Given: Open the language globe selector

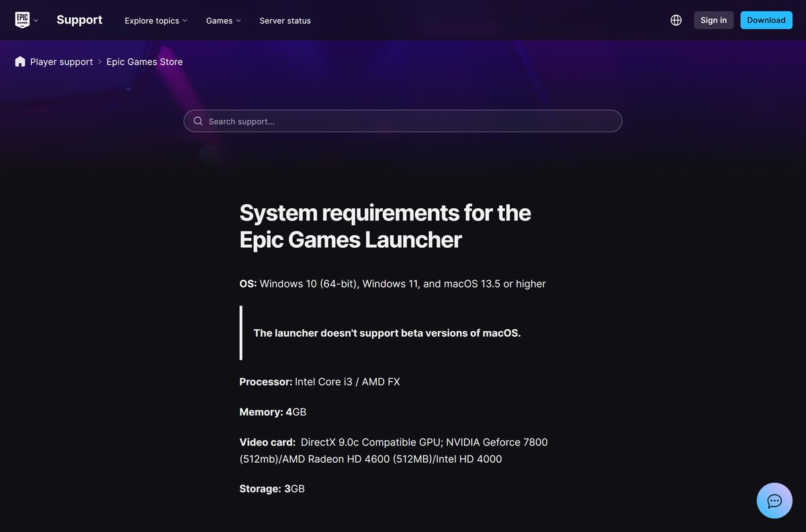Looking at the screenshot, I should [676, 20].
